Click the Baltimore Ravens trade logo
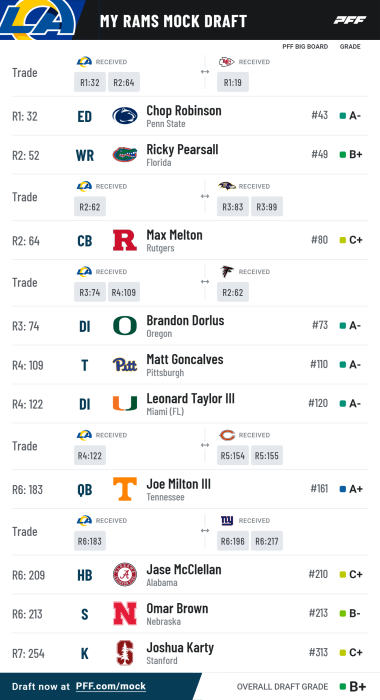Screen dimensions: 380x700 pos(227,186)
